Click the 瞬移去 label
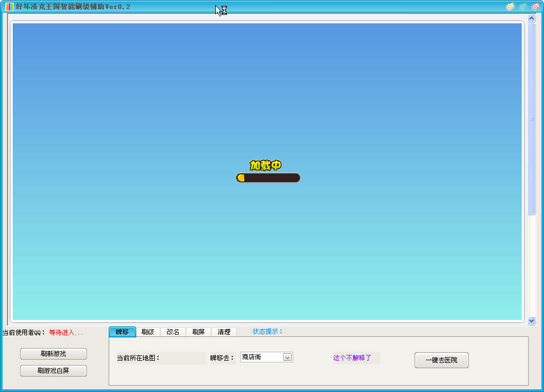Image resolution: width=544 pixels, height=392 pixels. pyautogui.click(x=222, y=358)
